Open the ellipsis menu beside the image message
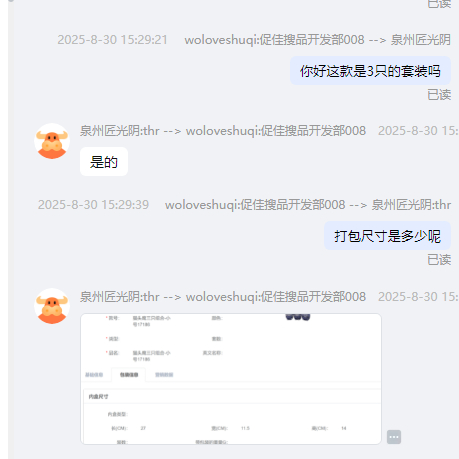 pyautogui.click(x=394, y=437)
